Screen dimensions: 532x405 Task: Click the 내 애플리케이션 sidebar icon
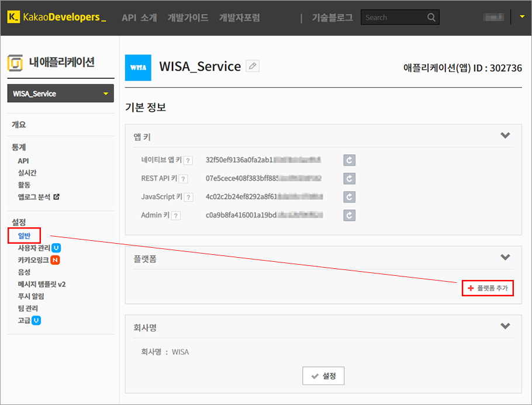15,63
